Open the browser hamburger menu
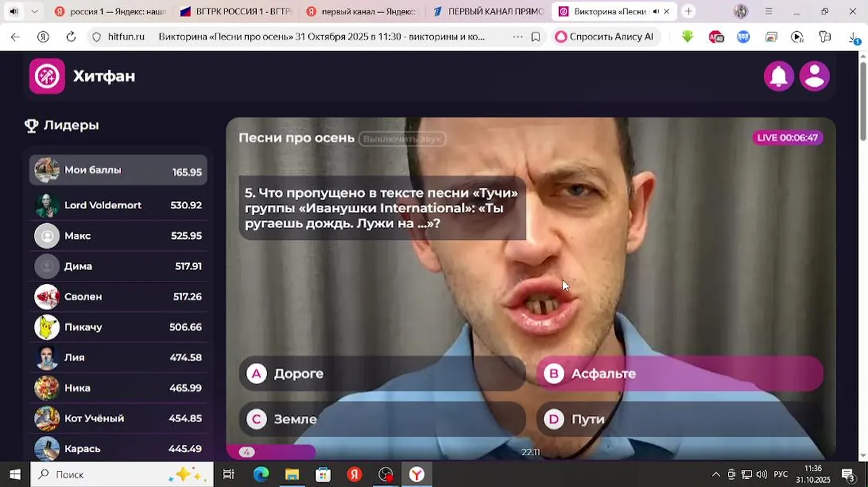This screenshot has width=868, height=487. click(769, 11)
